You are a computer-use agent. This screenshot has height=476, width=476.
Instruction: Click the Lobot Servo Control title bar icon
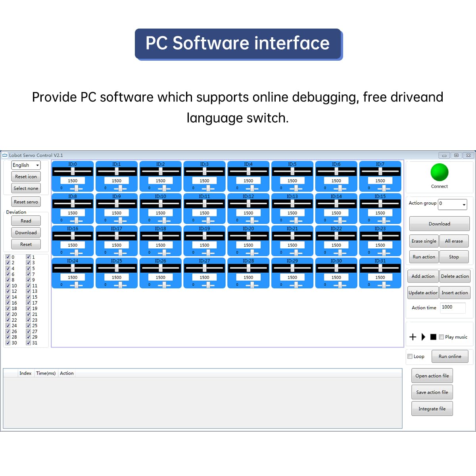pos(5,155)
